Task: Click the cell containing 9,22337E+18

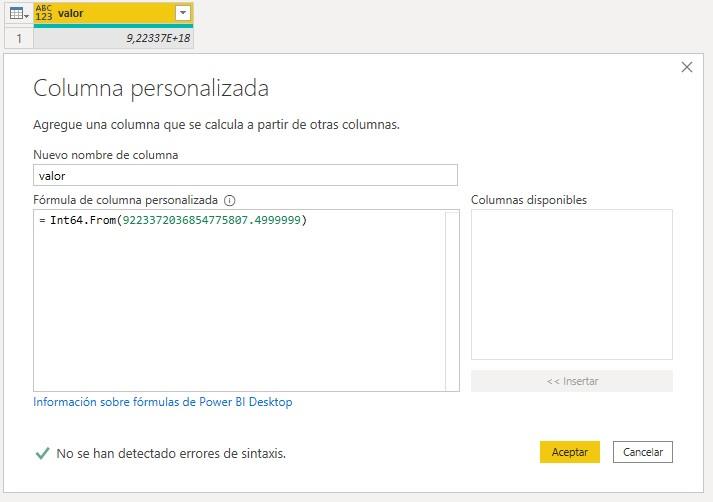Action: click(113, 38)
